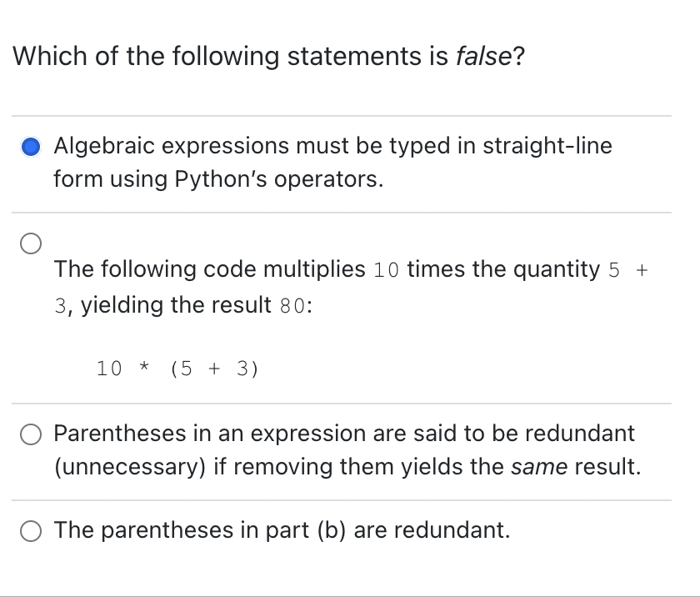700x597 pixels.
Task: Click the text 'yielding the result 80'
Action: coord(192,304)
